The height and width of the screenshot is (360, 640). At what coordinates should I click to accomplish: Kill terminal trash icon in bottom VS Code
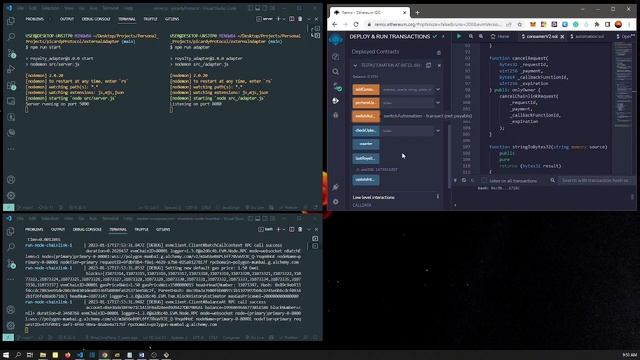300,229
